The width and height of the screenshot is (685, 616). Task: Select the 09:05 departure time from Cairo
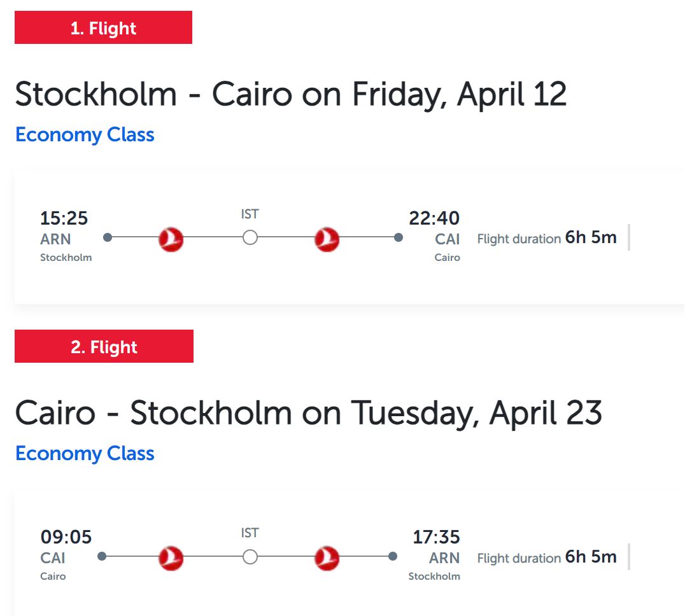(66, 536)
